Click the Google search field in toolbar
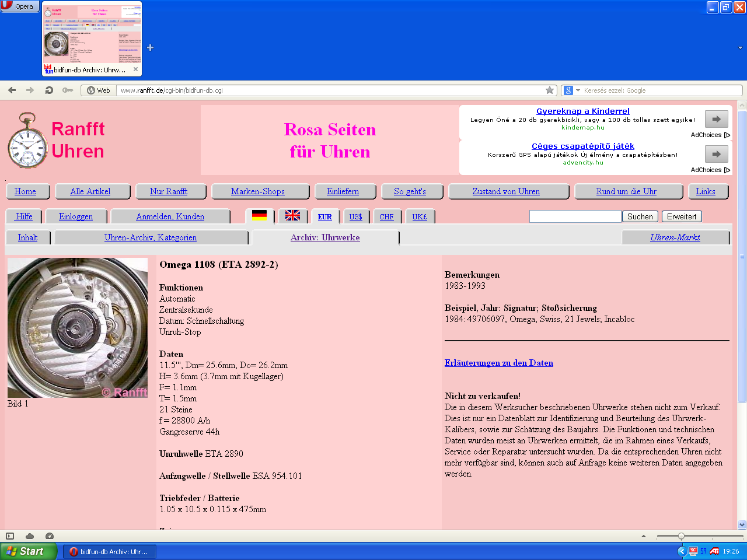 point(662,90)
